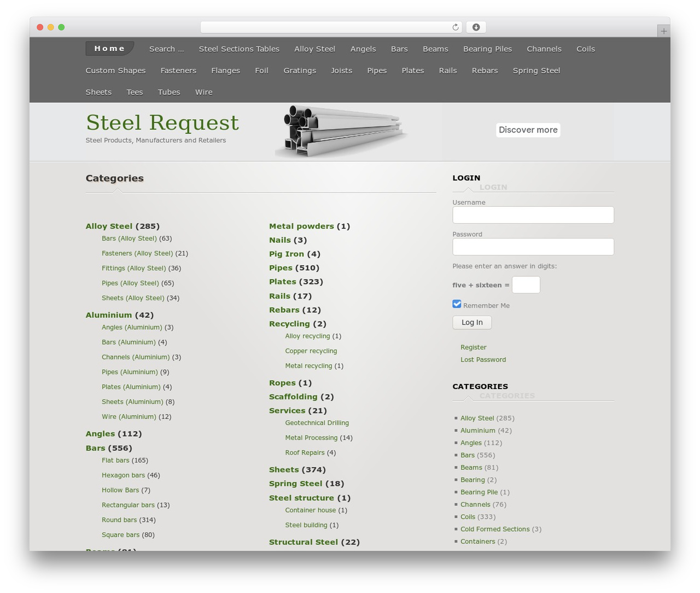Click the captcha answer field
The image size is (700, 593).
point(526,284)
